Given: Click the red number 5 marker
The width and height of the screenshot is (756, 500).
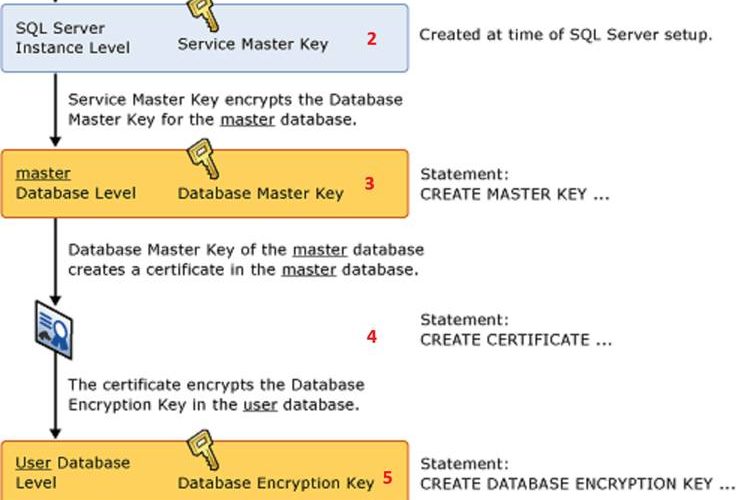Looking at the screenshot, I should (387, 478).
